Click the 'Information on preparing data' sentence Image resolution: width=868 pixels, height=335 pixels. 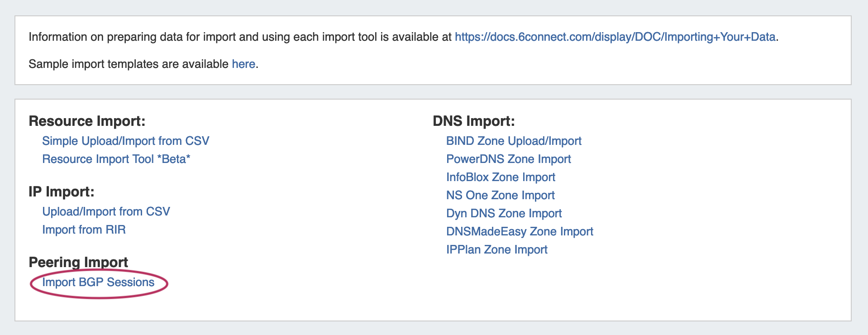coord(240,37)
